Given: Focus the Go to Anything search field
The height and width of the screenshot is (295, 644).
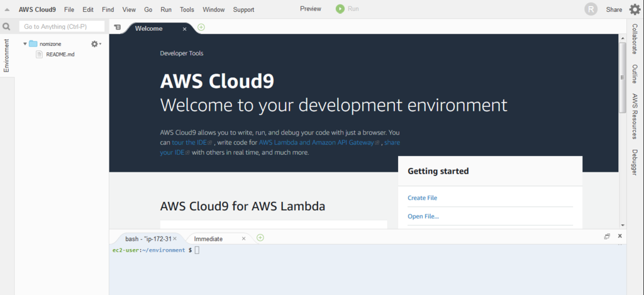Looking at the screenshot, I should coord(62,26).
